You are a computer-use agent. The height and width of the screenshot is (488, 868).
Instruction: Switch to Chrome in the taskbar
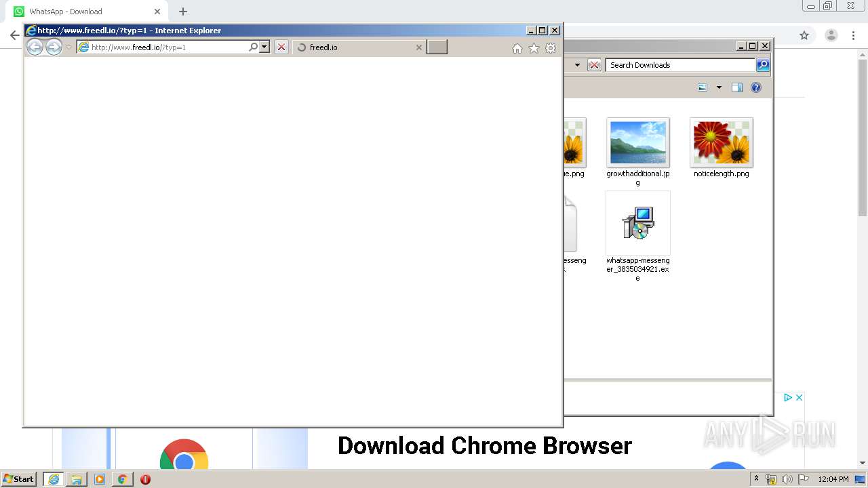[122, 479]
